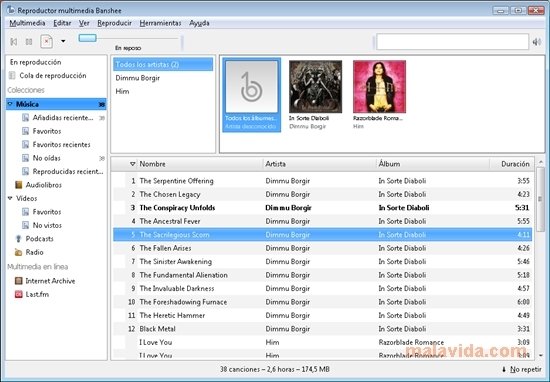Screen dimensions: 550x382
Task: Select track The Fundamental Alienation
Action: point(322,275)
